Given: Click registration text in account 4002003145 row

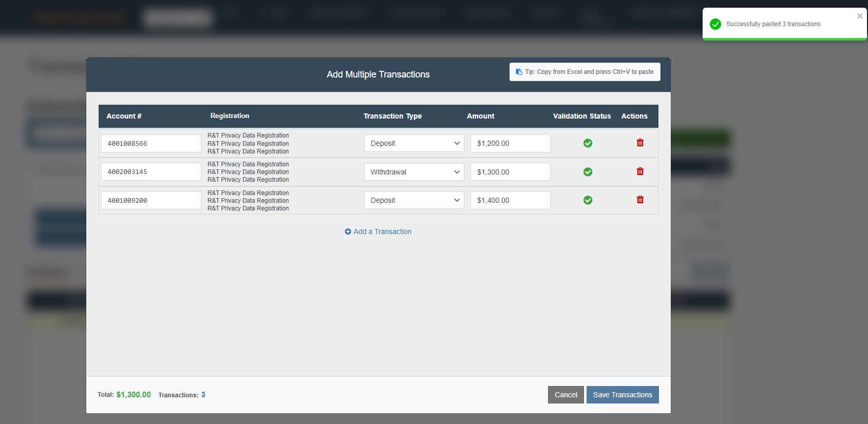Looking at the screenshot, I should (x=248, y=172).
